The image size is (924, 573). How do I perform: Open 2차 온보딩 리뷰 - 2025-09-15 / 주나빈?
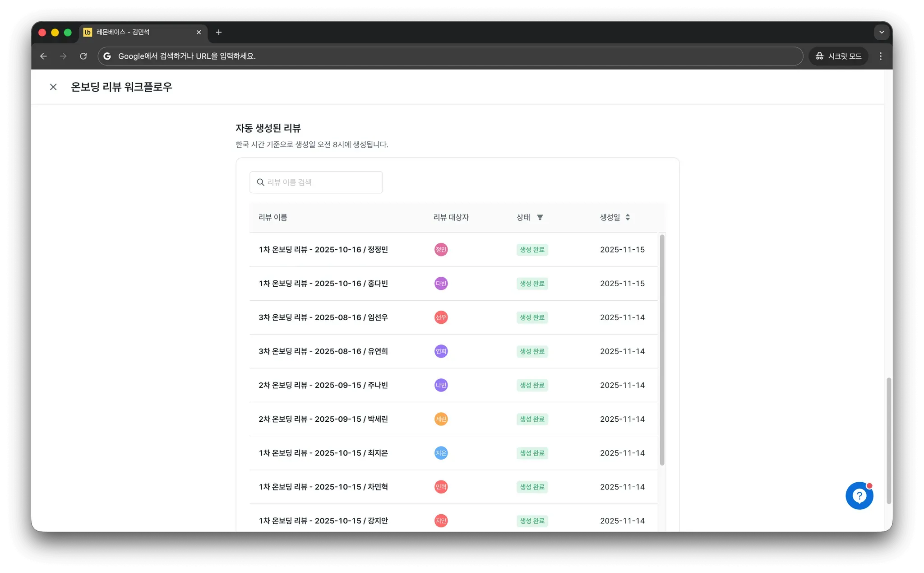(323, 385)
